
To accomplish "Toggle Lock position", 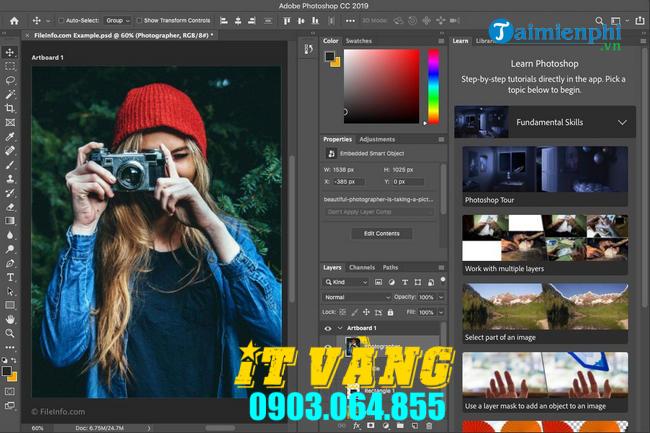I will [366, 312].
